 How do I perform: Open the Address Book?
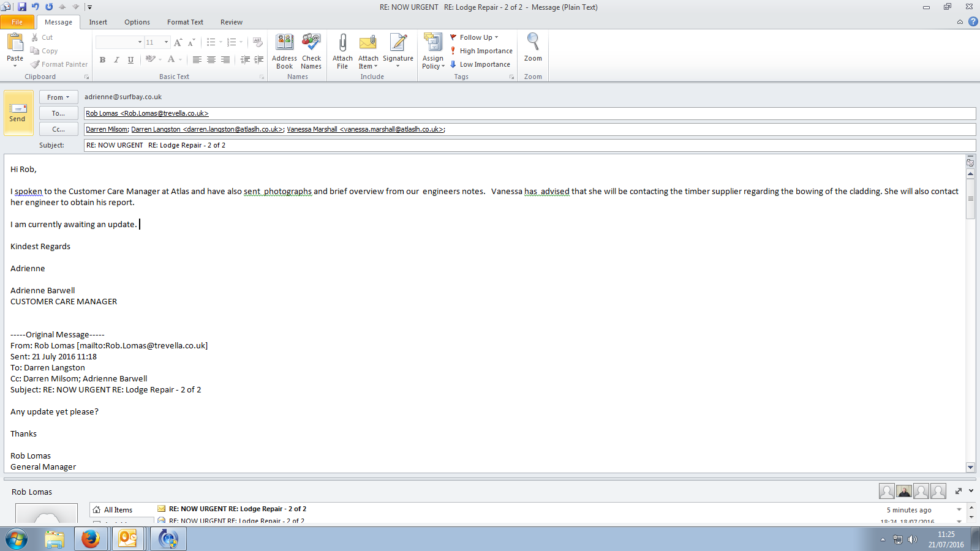pos(284,51)
